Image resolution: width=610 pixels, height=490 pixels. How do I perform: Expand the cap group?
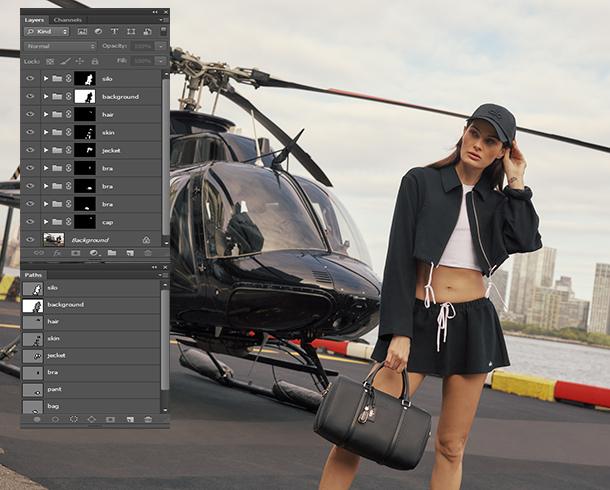tap(46, 222)
